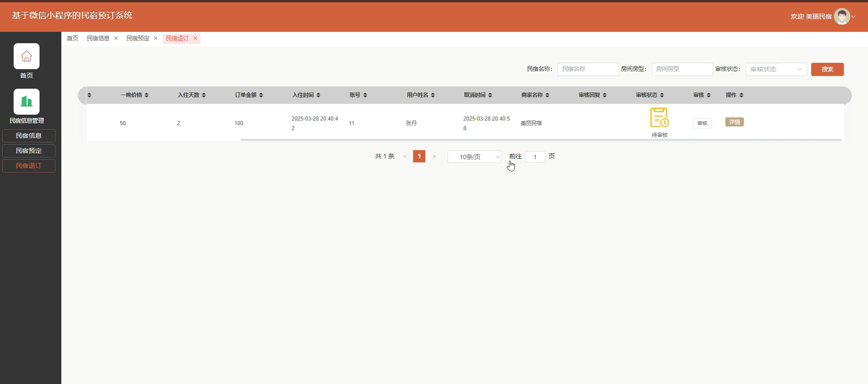Screen dimensions: 868x384
Task: Click the table horizontal scrollbar
Action: coord(541,140)
